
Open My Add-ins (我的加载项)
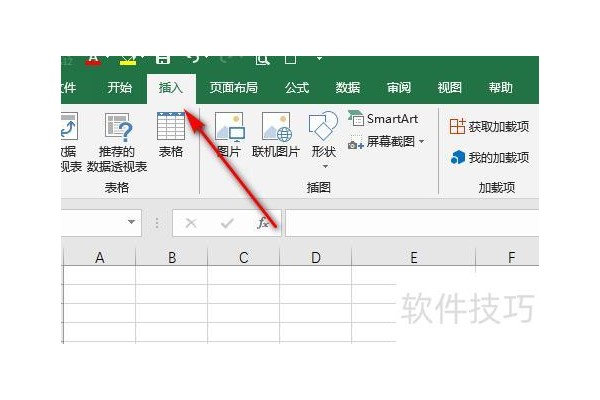[x=490, y=157]
